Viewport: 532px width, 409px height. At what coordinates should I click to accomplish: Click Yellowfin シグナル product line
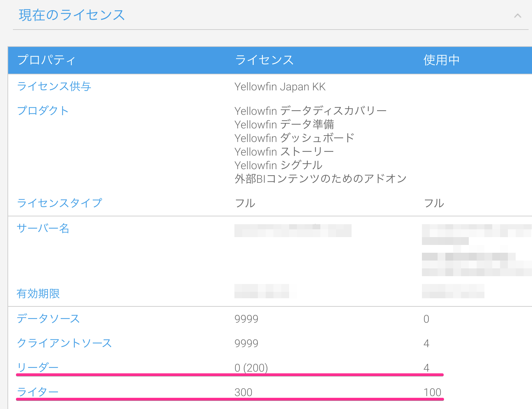[279, 165]
